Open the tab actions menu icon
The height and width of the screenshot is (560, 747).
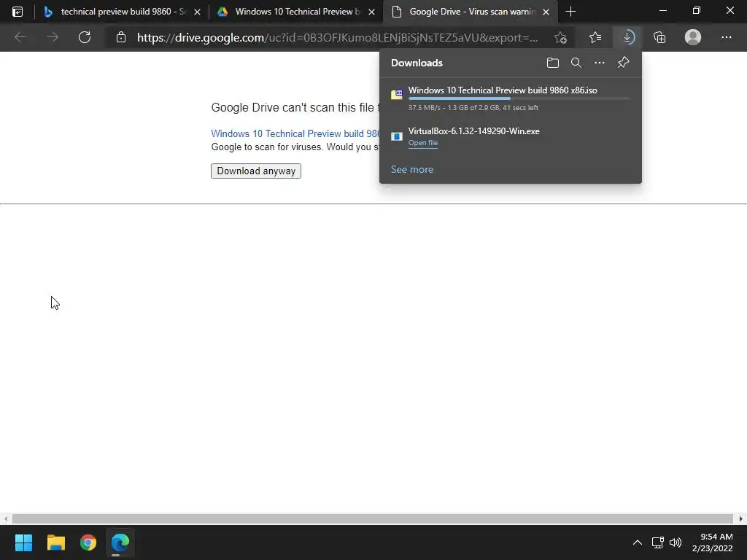point(18,12)
